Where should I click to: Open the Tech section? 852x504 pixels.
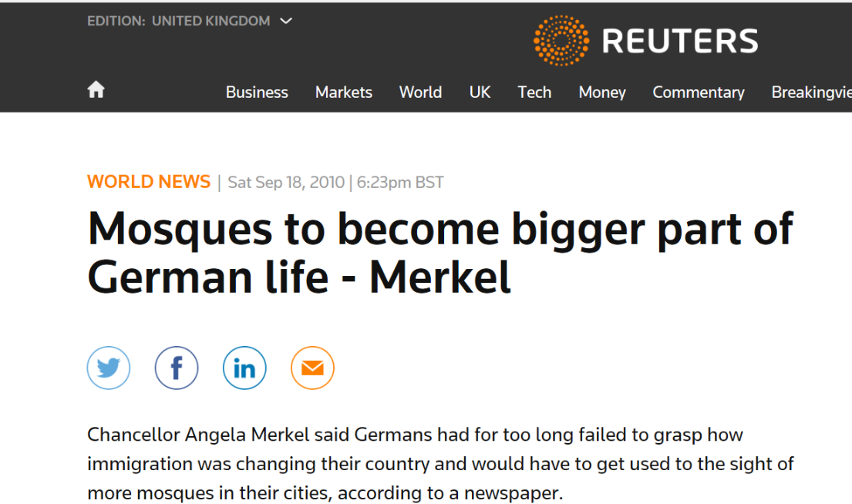(534, 92)
